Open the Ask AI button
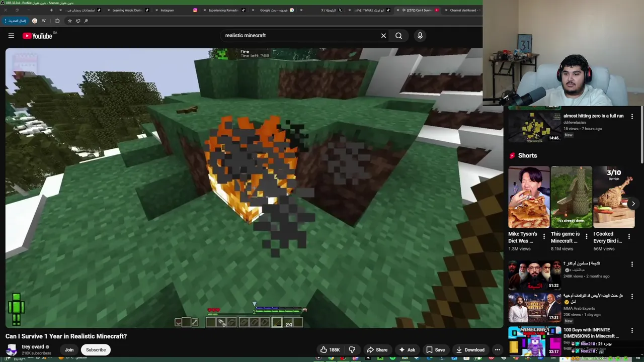Screen dimensions: 644x362 pyautogui.click(x=407, y=350)
